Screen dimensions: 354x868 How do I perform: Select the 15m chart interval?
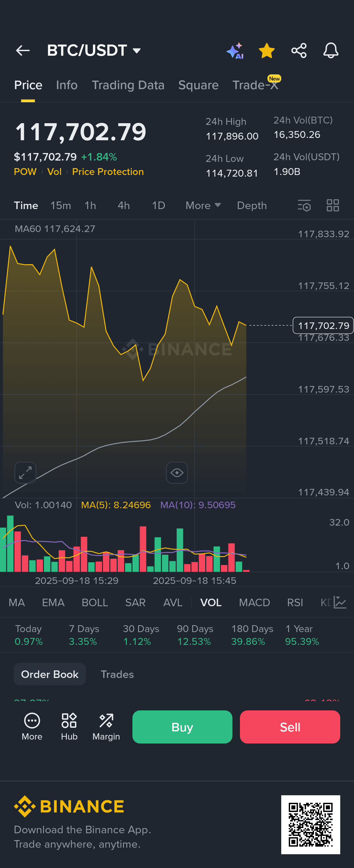coord(61,205)
